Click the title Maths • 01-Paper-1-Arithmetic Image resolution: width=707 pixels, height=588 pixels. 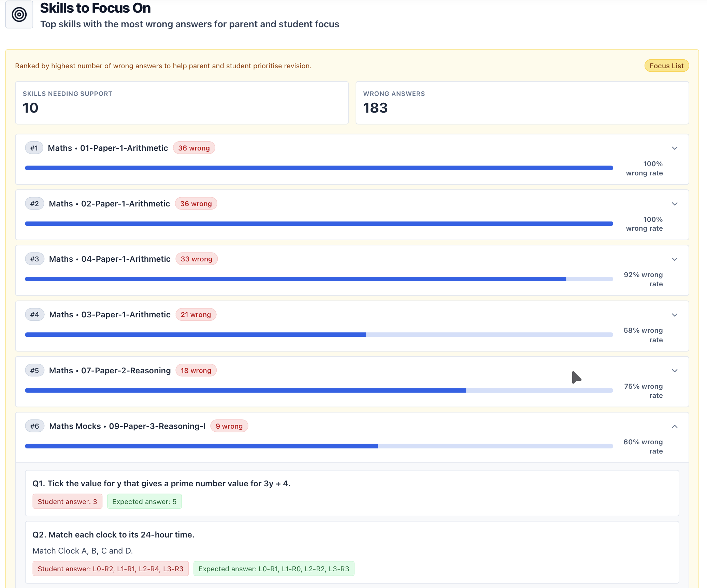tap(108, 148)
